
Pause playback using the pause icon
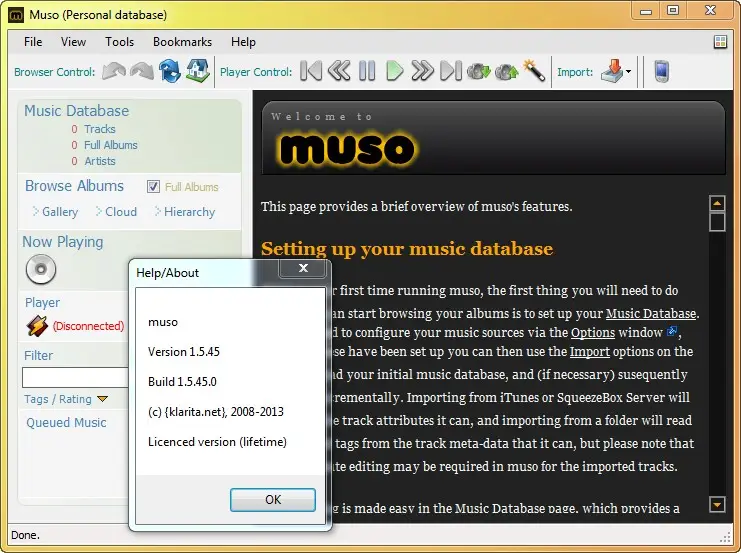point(367,71)
